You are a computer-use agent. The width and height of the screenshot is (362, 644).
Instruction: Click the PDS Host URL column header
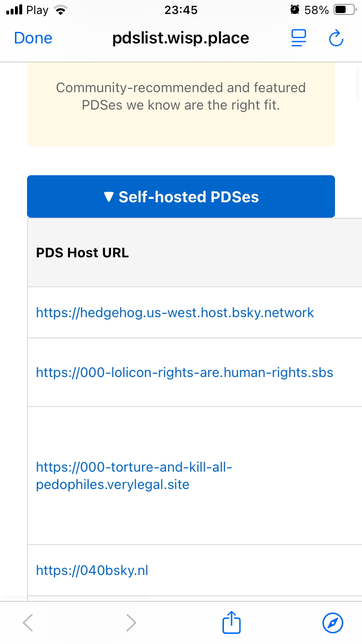[83, 252]
